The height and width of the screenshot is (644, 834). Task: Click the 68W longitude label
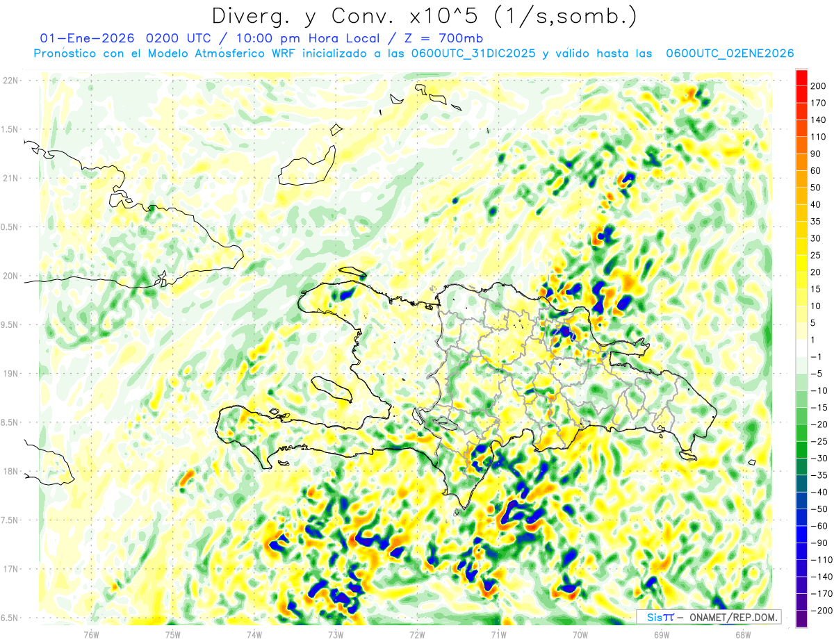pos(743,634)
